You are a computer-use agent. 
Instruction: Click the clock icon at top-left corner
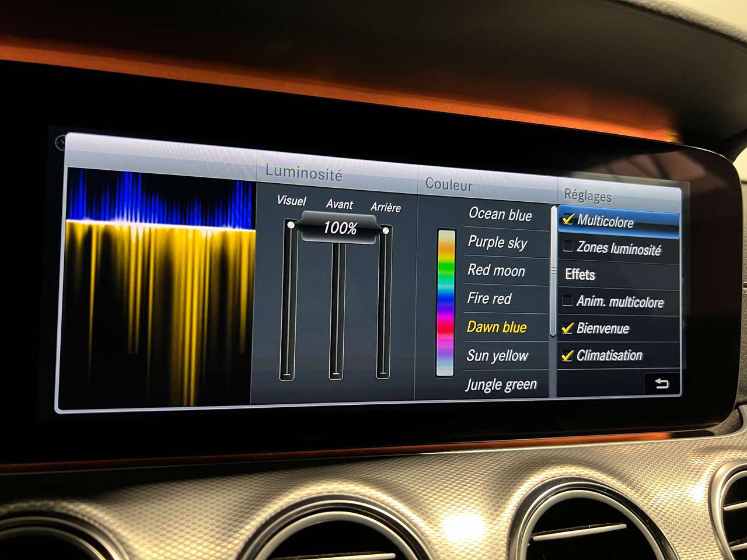(x=60, y=142)
